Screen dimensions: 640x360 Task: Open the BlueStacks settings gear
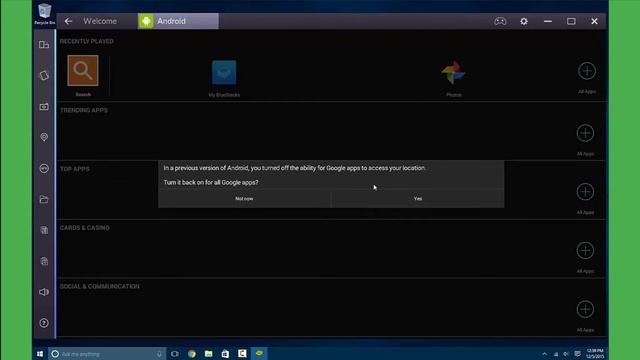pyautogui.click(x=524, y=21)
